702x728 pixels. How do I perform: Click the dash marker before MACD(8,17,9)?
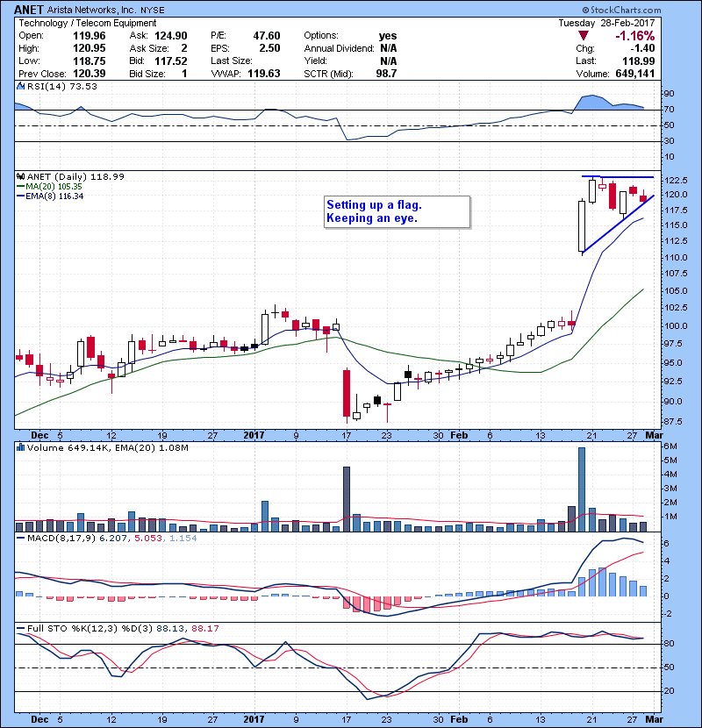tap(20, 539)
